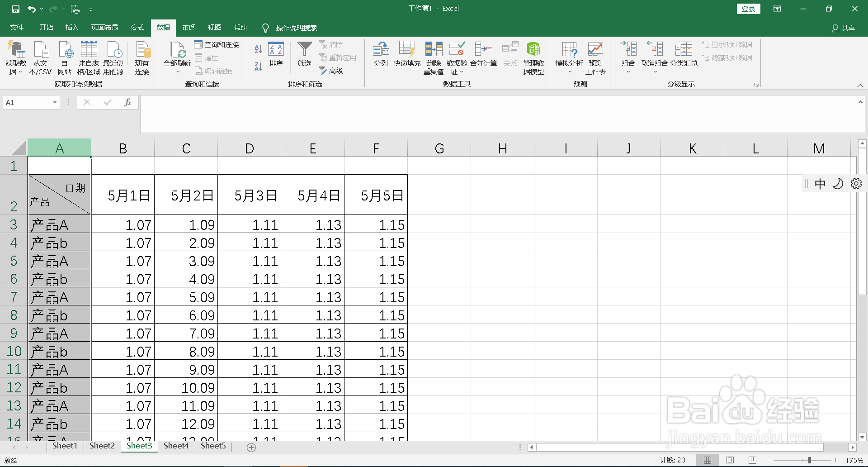Click Remove Duplicates (删除重复值) icon

pyautogui.click(x=434, y=58)
